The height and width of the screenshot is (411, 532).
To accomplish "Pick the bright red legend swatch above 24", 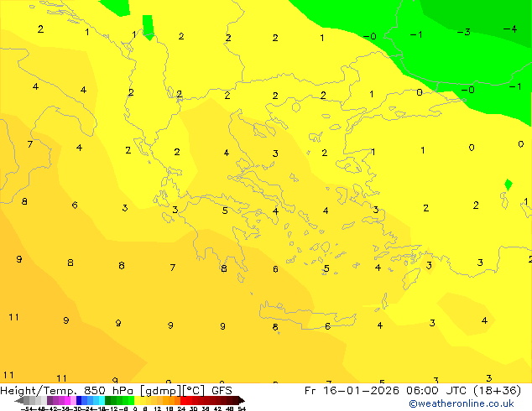I will point(183,400).
